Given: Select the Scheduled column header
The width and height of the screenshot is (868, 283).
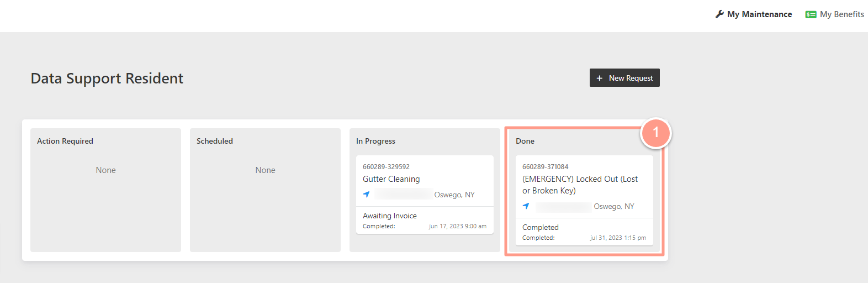Looking at the screenshot, I should pyautogui.click(x=215, y=141).
